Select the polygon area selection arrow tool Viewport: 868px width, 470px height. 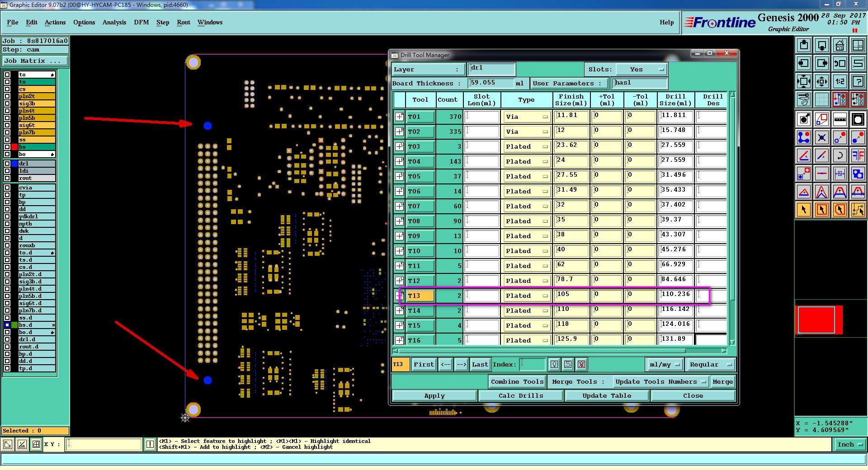(840, 210)
